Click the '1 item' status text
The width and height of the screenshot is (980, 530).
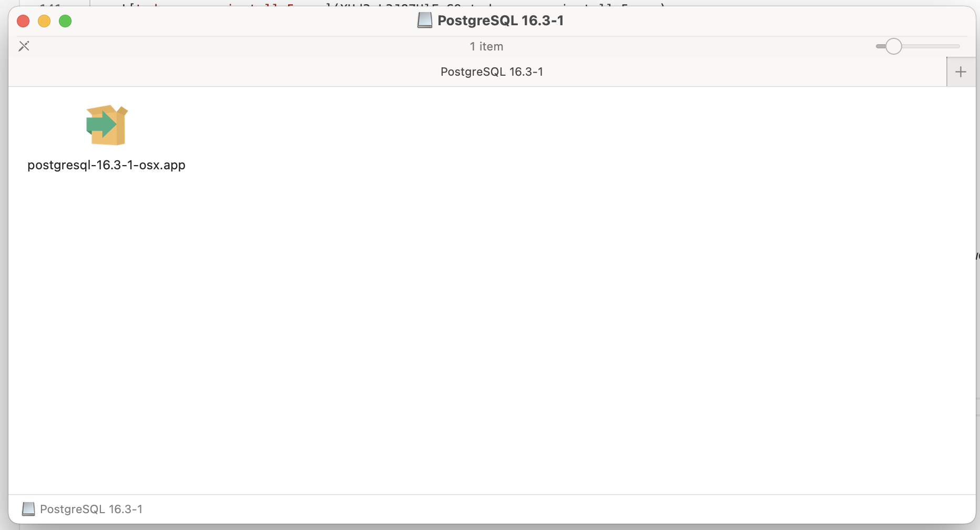(x=486, y=46)
